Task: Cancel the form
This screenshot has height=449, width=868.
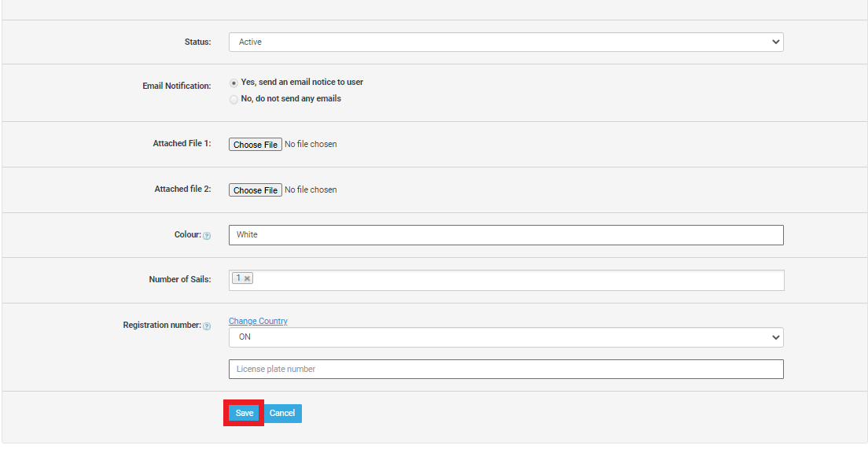Action: 281,413
